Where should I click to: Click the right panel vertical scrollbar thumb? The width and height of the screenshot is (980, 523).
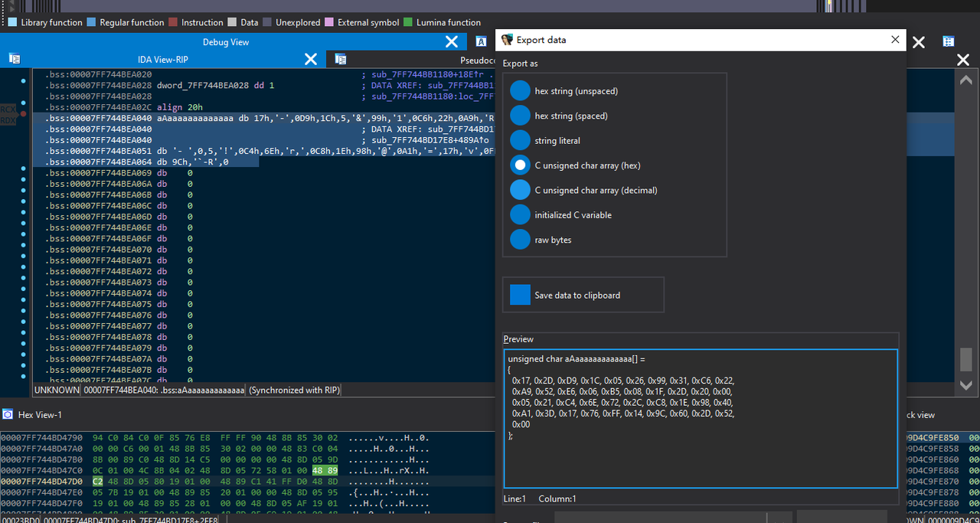965,359
